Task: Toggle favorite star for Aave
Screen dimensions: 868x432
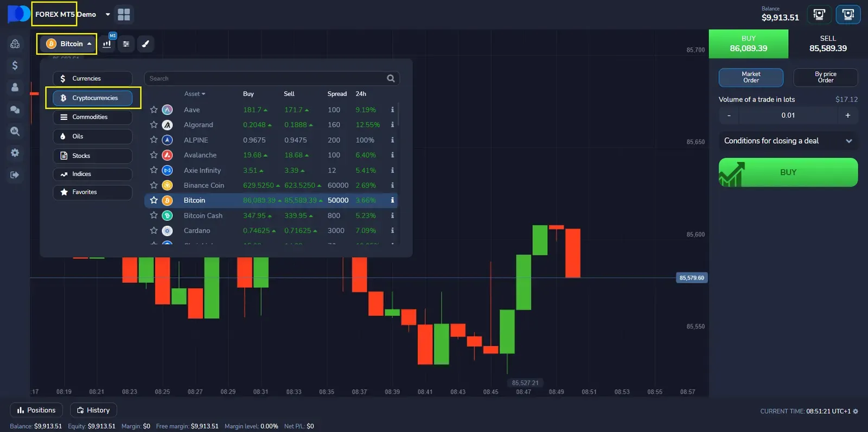Action: point(154,110)
